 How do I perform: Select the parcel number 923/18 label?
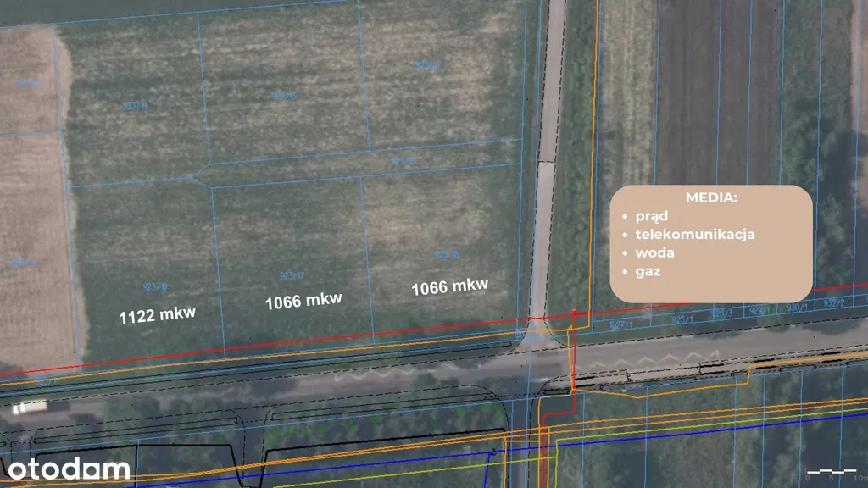click(x=446, y=254)
